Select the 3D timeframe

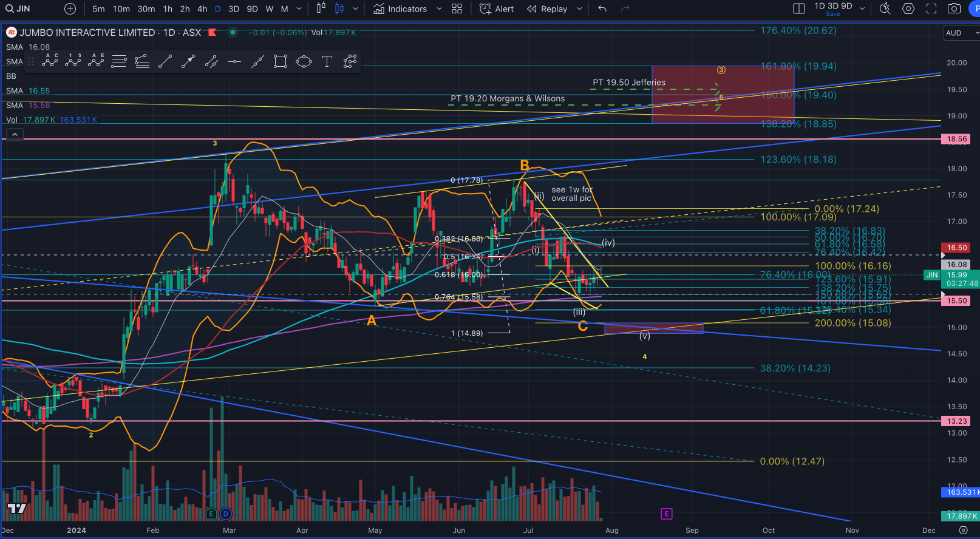tap(234, 8)
